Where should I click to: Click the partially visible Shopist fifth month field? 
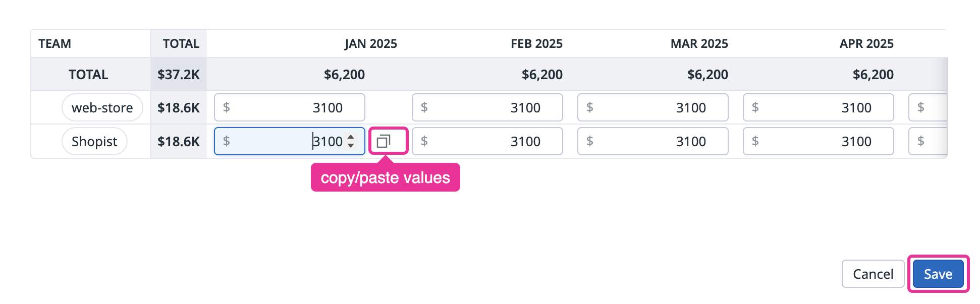pyautogui.click(x=928, y=141)
